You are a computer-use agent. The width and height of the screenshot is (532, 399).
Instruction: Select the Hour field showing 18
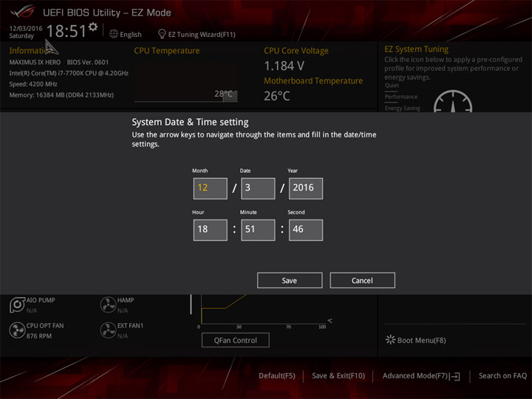(211, 230)
